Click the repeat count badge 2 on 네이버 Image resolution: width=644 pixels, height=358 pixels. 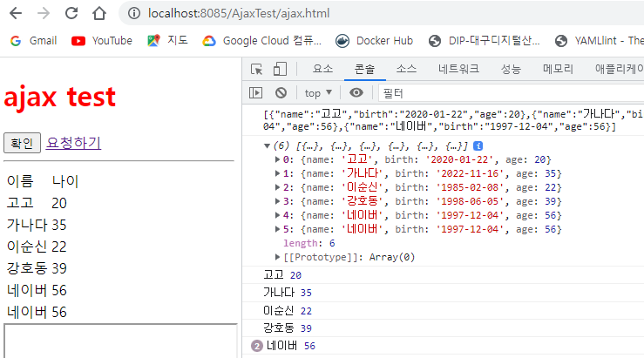click(x=257, y=346)
